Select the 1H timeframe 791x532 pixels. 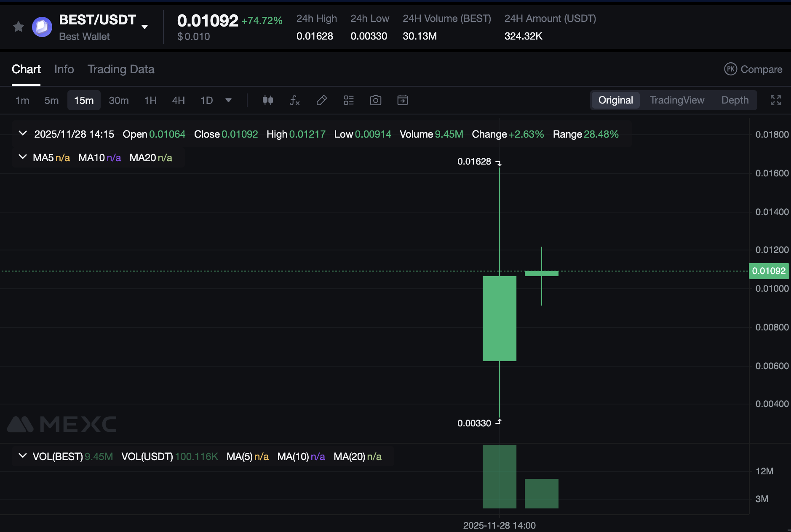pyautogui.click(x=150, y=100)
